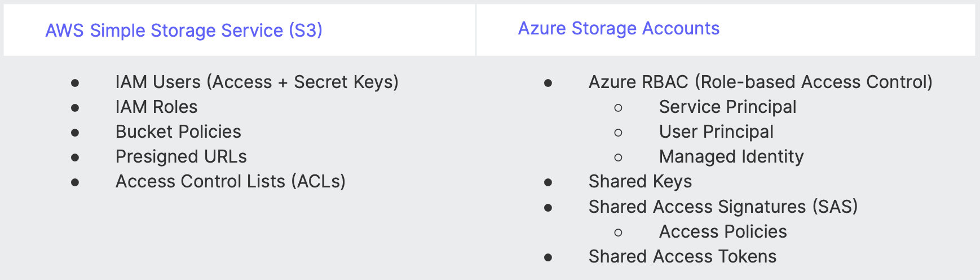Select the IAM Roles list item

pos(156,107)
